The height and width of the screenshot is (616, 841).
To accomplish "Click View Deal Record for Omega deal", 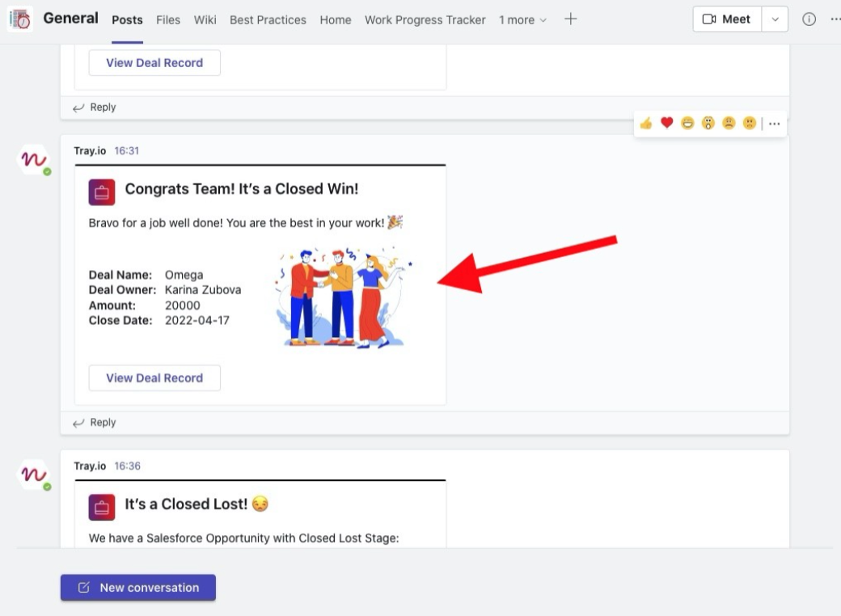I will pyautogui.click(x=154, y=378).
